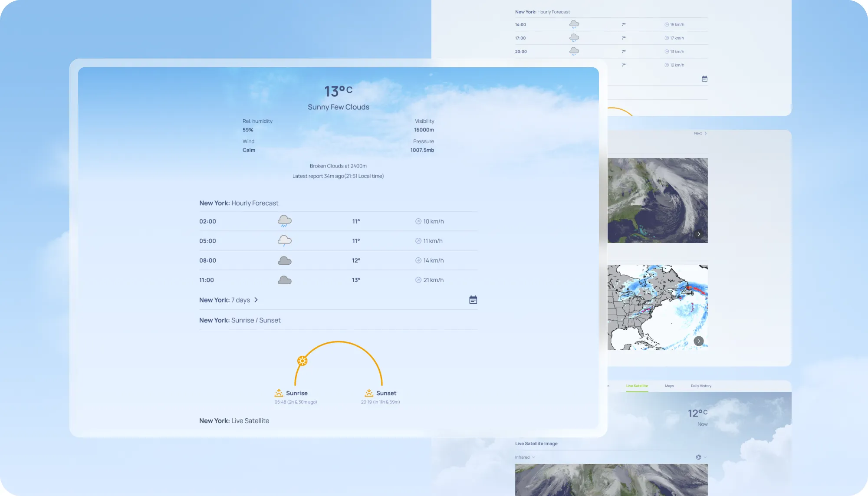Click the wind direction icon for 10 km/h
The image size is (868, 496).
[x=418, y=221]
